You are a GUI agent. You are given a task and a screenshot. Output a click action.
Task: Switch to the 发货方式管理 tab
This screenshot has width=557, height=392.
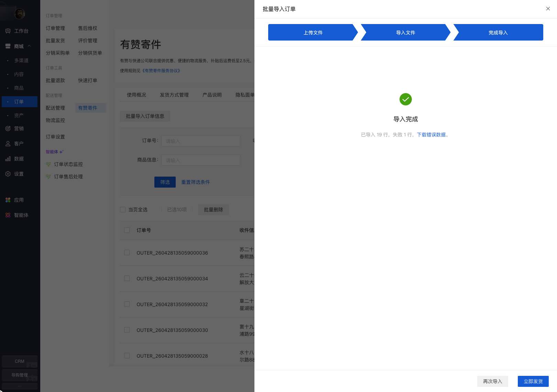[x=174, y=95]
